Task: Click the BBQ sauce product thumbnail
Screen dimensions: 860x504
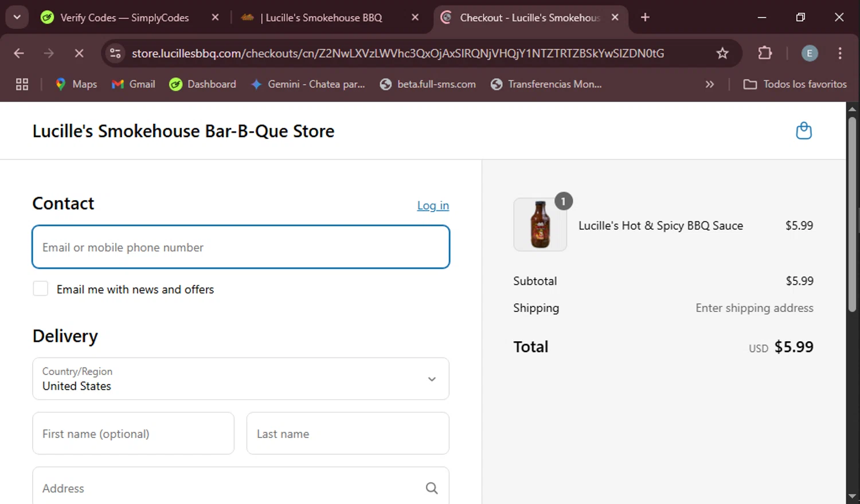Action: [540, 225]
